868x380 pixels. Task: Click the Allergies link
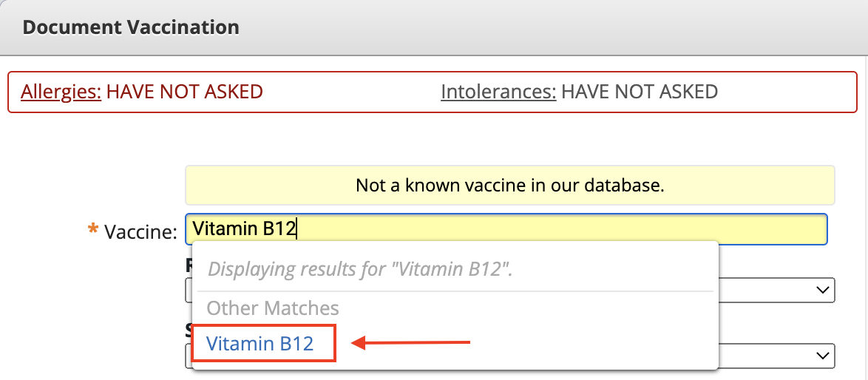click(61, 92)
